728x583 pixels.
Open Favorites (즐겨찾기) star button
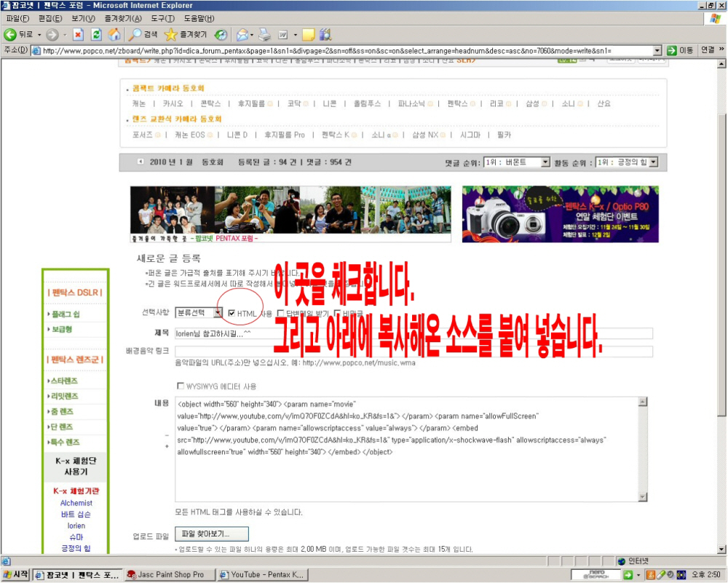click(186, 34)
